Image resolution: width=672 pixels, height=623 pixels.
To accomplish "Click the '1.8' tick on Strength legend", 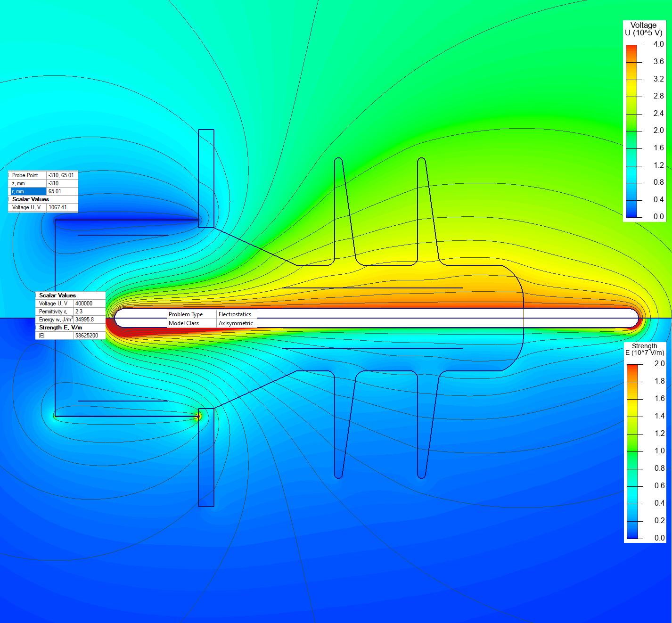I will [659, 381].
